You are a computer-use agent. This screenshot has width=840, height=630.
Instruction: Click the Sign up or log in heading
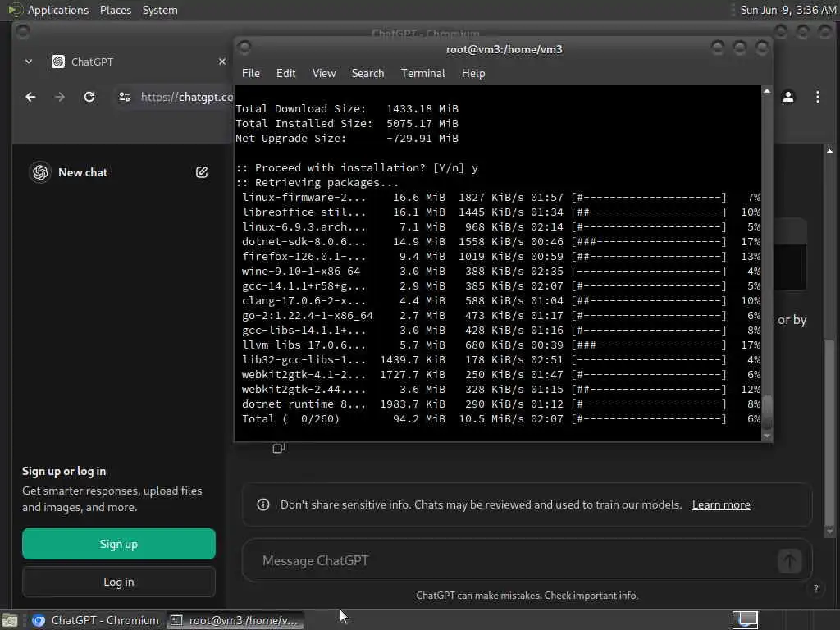(x=64, y=472)
